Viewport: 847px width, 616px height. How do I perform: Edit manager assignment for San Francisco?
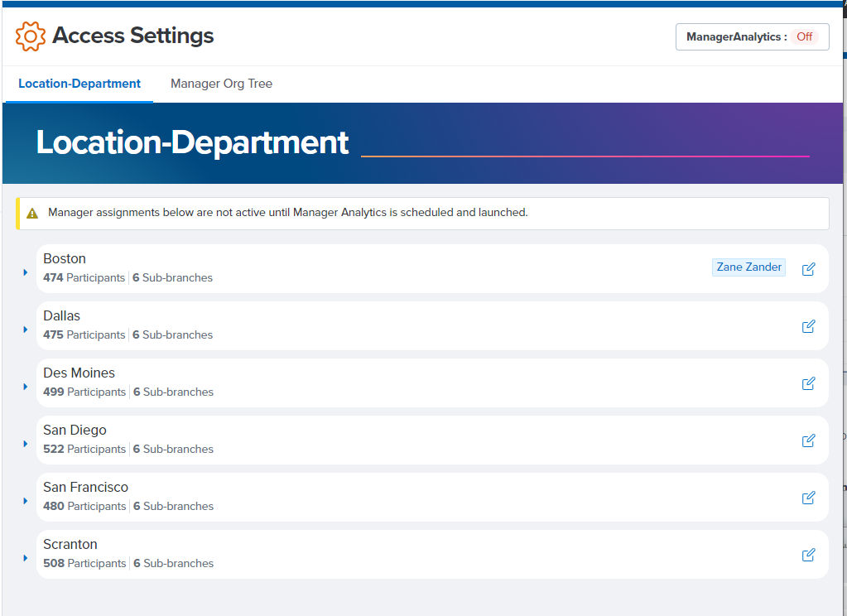click(x=808, y=498)
